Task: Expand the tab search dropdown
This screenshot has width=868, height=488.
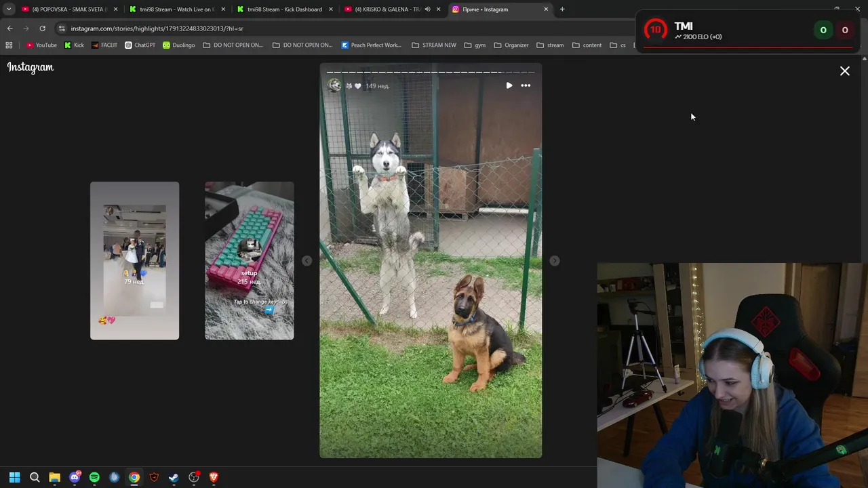Action: click(9, 9)
